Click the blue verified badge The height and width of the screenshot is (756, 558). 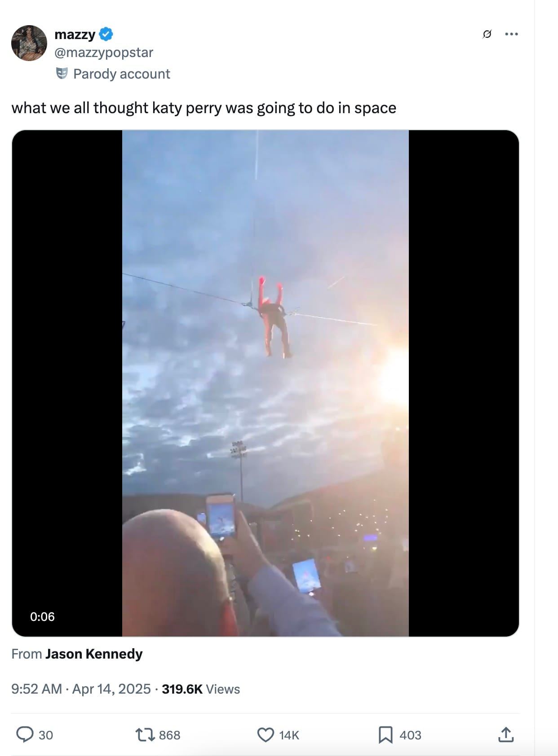tap(106, 34)
